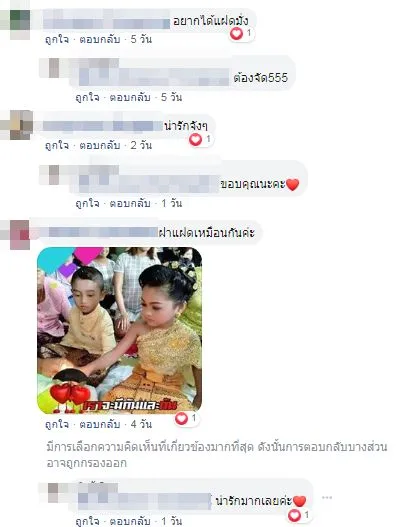Open the twins ceremony photo attachment
Screen dimensions: 405x527
(x=120, y=330)
